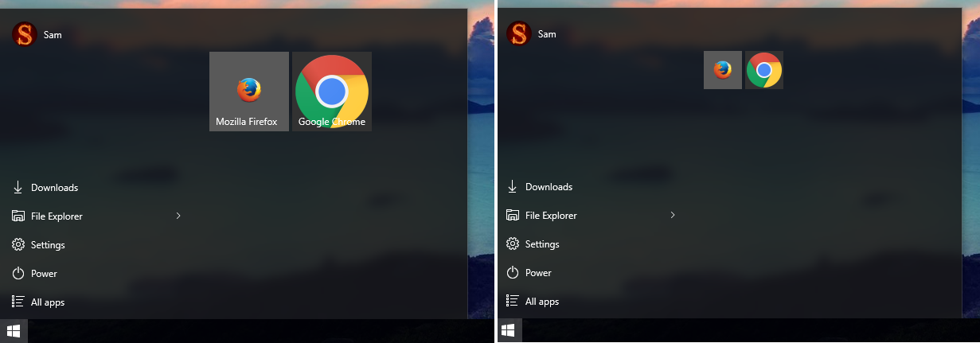Expand File Explorer chevron in left menu
Viewport: 980px width, 343px height.
click(x=178, y=216)
